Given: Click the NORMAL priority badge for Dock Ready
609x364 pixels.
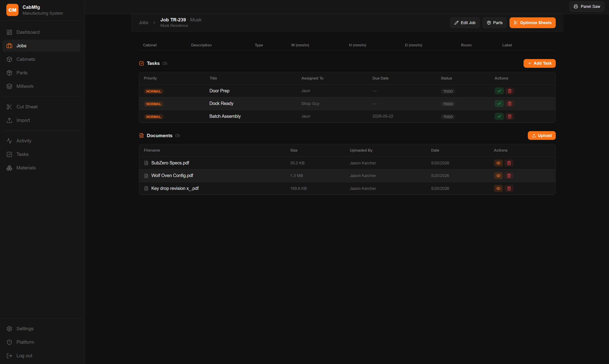Looking at the screenshot, I should tap(153, 104).
